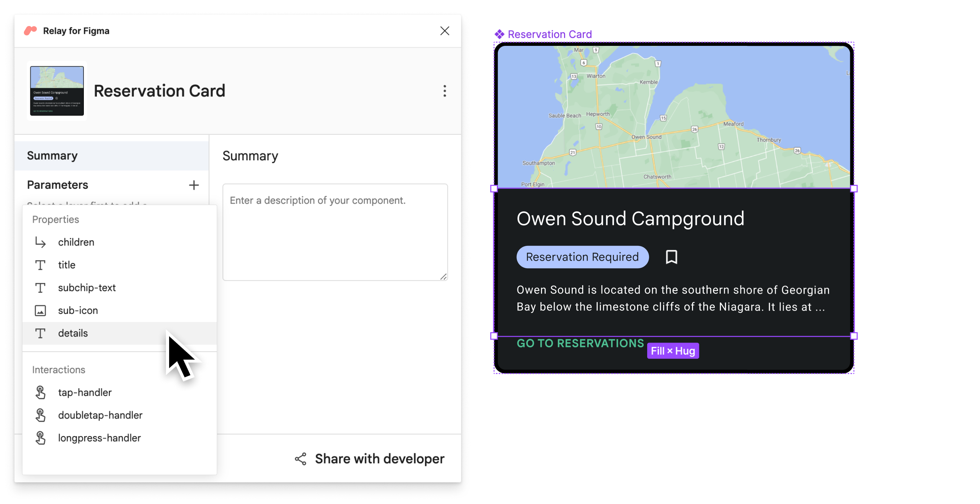Click the longpress-handler interaction icon
The height and width of the screenshot is (504, 980).
(40, 437)
